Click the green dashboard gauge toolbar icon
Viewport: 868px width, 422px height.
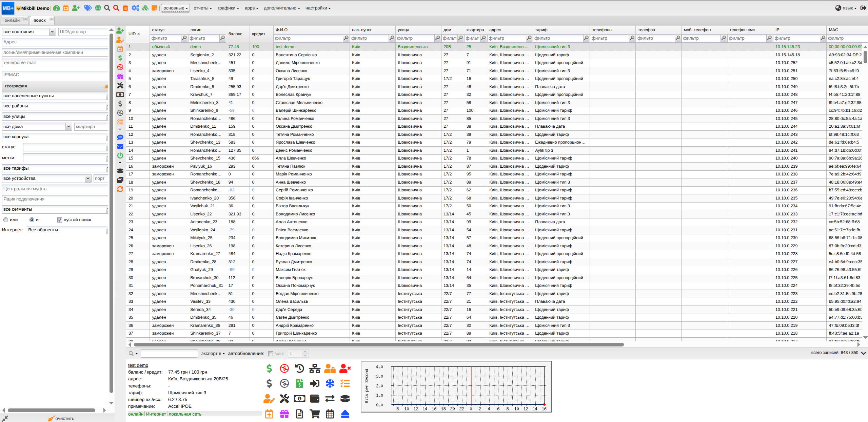coord(57,8)
